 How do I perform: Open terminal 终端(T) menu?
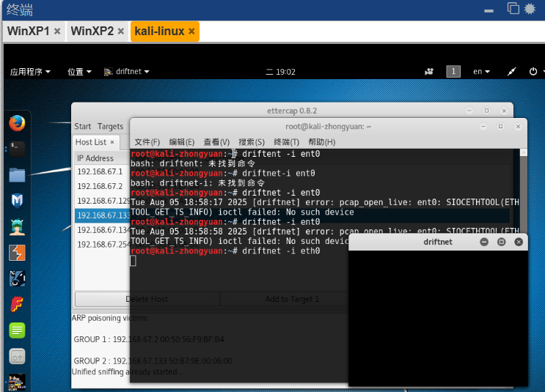click(286, 142)
